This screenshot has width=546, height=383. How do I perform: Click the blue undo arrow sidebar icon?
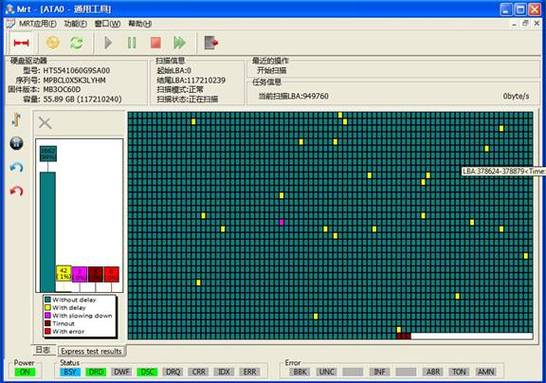coord(16,167)
